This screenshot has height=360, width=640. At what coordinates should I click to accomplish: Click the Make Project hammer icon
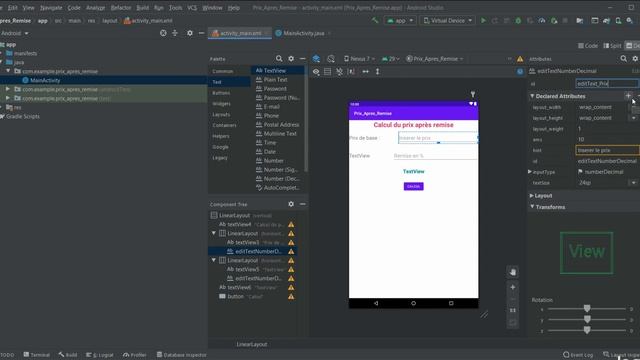coord(375,20)
